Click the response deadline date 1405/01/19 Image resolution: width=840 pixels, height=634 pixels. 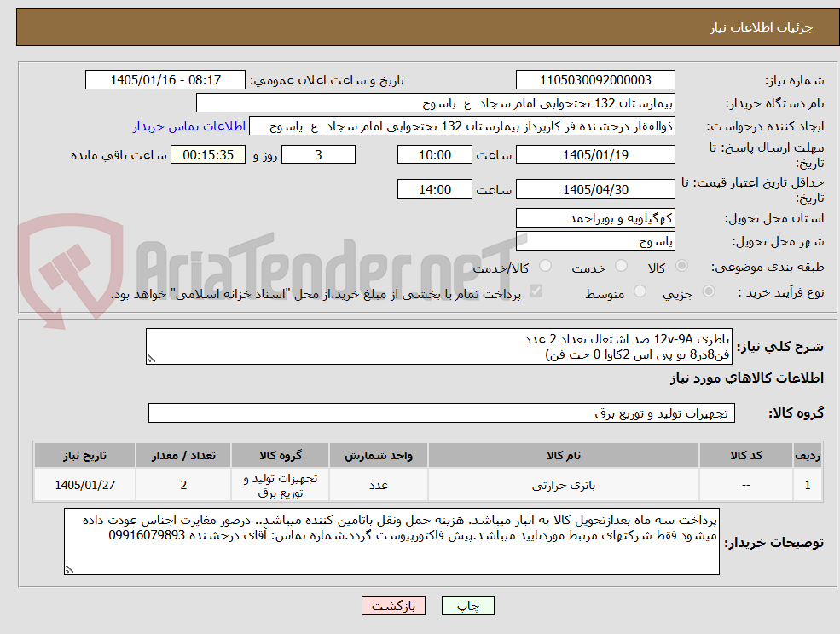[x=595, y=155]
